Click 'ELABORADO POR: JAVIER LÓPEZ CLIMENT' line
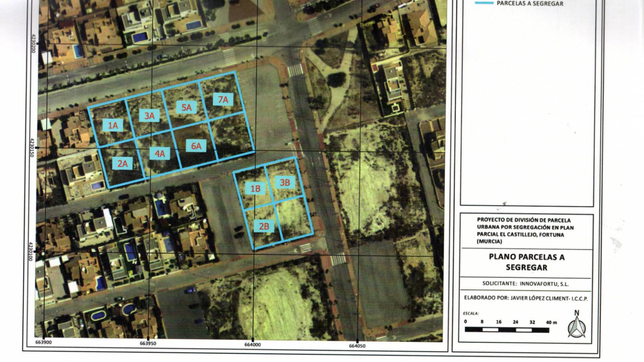644x362 pixels. [526, 298]
